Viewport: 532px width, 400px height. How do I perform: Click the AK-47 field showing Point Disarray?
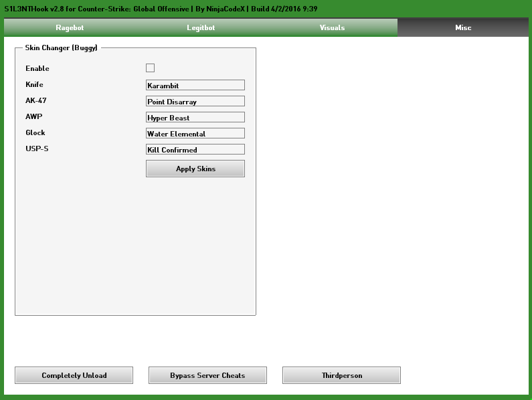(195, 101)
